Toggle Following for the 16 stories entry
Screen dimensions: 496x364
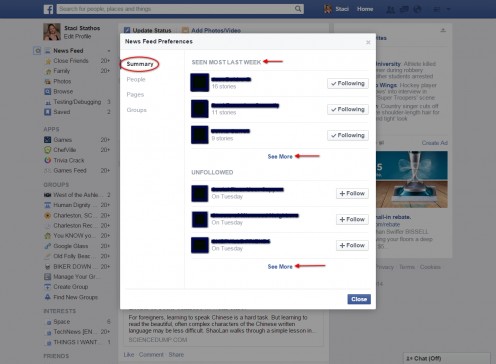coord(348,83)
